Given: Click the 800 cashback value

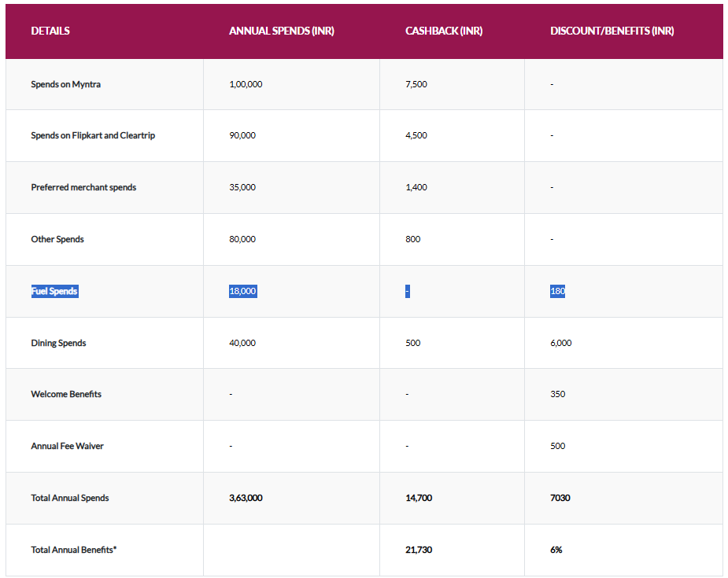Looking at the screenshot, I should point(412,239).
